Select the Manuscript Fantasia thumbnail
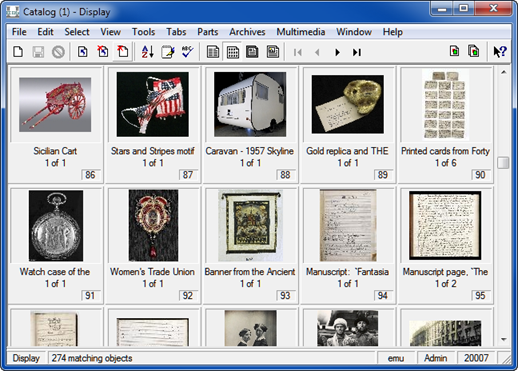This screenshot has width=518, height=371. pyautogui.click(x=348, y=225)
